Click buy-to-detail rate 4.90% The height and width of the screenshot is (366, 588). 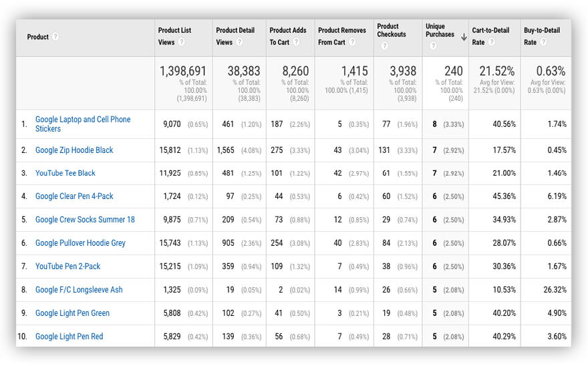click(x=557, y=313)
